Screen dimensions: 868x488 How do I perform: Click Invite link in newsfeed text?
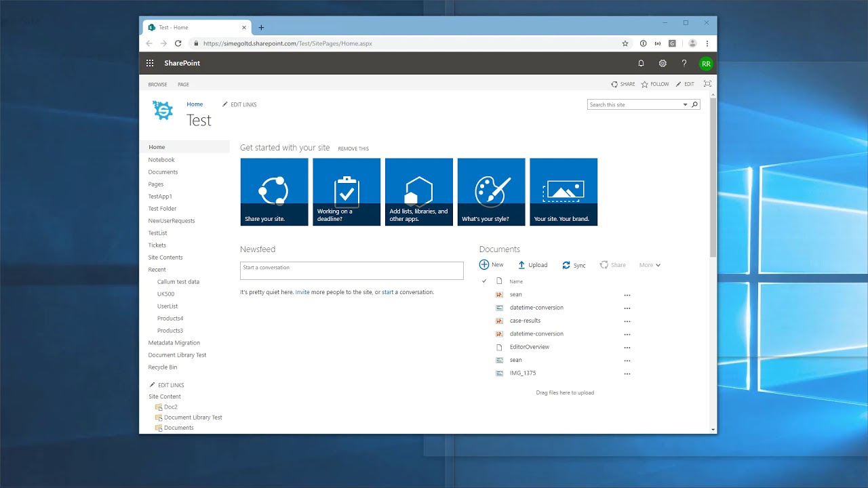coord(302,292)
